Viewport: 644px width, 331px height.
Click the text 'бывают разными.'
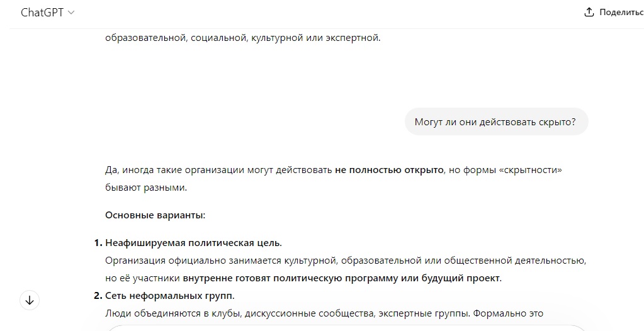pos(146,188)
